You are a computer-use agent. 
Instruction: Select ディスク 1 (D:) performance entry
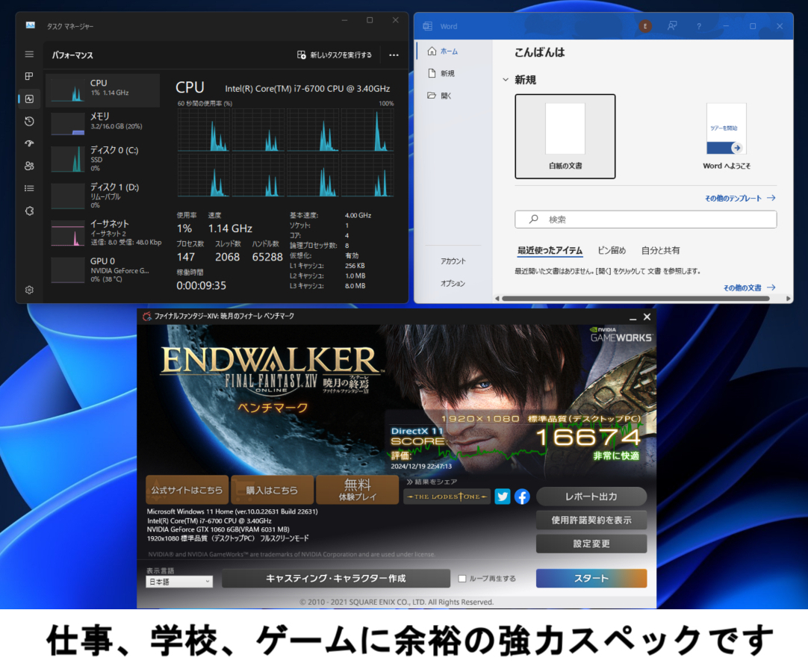(x=103, y=196)
